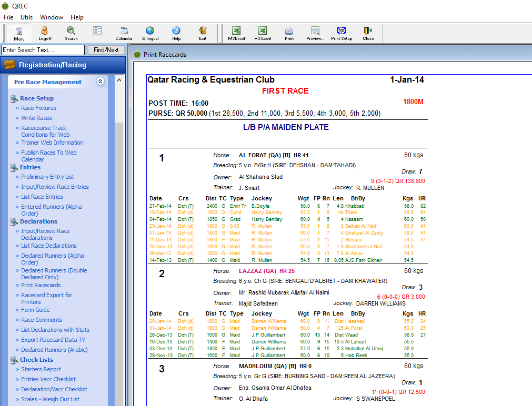Open the Write Races link
The image size is (532, 406).
(37, 118)
